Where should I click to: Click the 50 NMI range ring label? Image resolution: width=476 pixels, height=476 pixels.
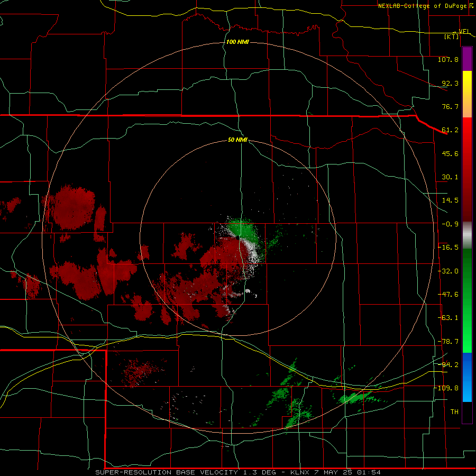237,140
